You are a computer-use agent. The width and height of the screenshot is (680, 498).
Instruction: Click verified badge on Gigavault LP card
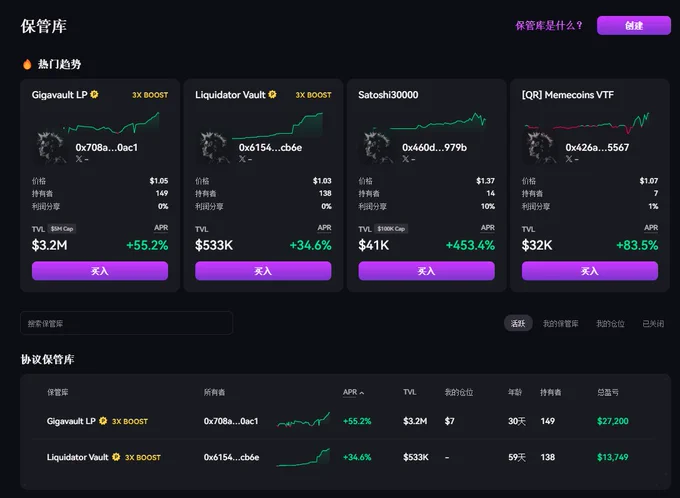[95, 94]
